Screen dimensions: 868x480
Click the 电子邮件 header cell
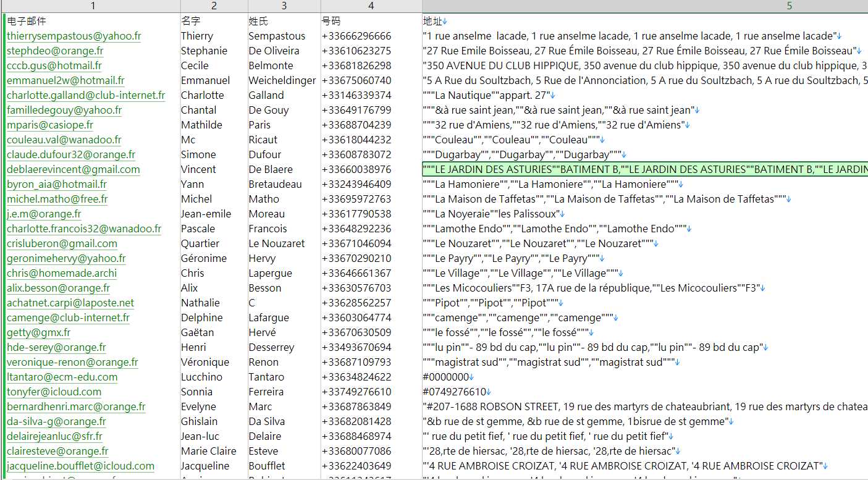click(27, 21)
